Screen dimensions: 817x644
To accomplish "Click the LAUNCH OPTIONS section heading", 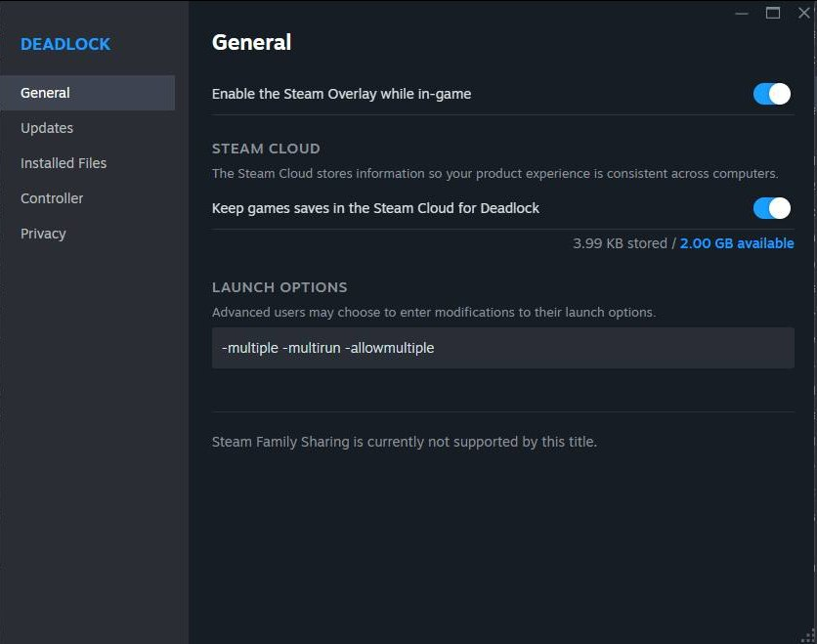I will tap(279, 287).
